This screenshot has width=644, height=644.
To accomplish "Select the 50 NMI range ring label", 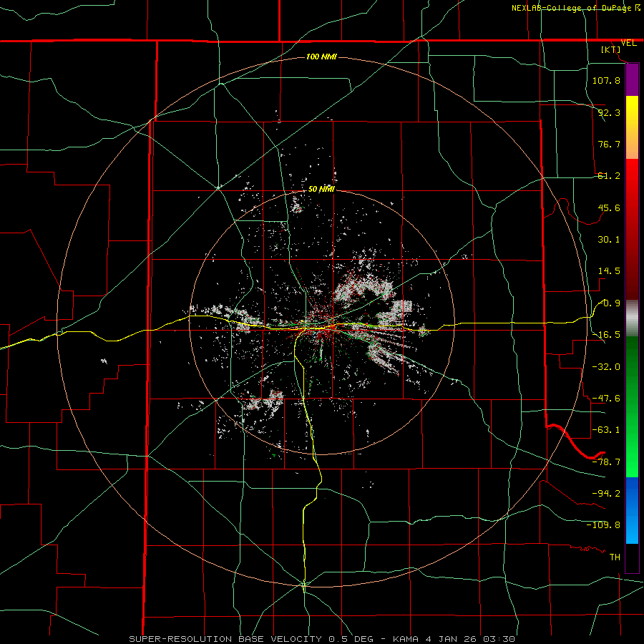I will pos(321,189).
